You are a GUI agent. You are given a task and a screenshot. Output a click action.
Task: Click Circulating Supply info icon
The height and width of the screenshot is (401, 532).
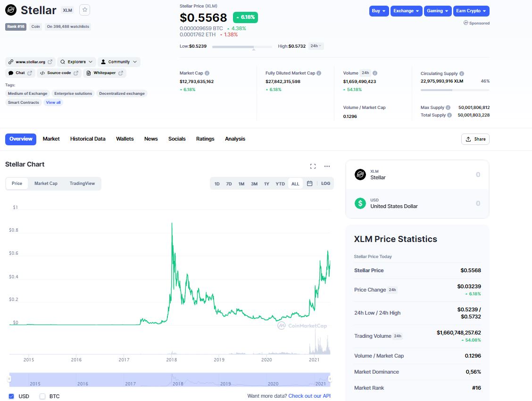462,74
